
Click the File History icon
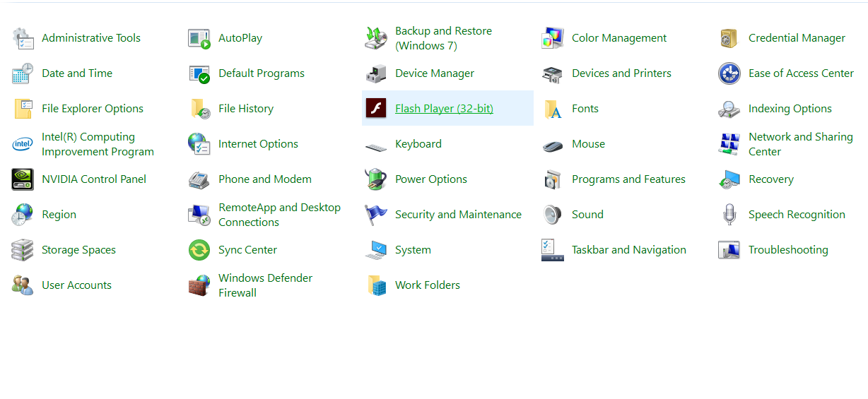click(199, 109)
